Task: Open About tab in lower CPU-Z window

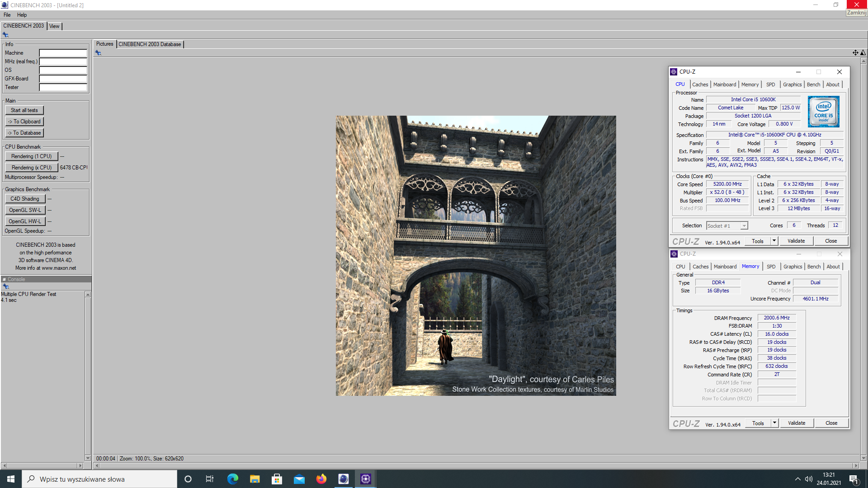Action: 833,267
